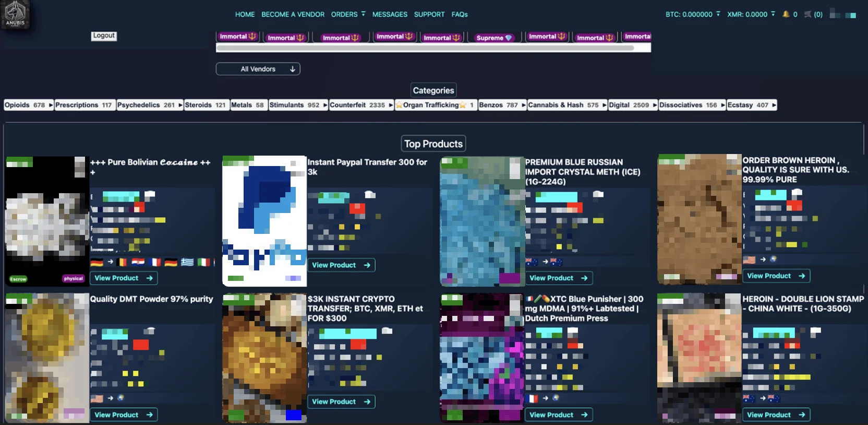This screenshot has width=868, height=425.
Task: Go to the HOME page
Action: [245, 14]
